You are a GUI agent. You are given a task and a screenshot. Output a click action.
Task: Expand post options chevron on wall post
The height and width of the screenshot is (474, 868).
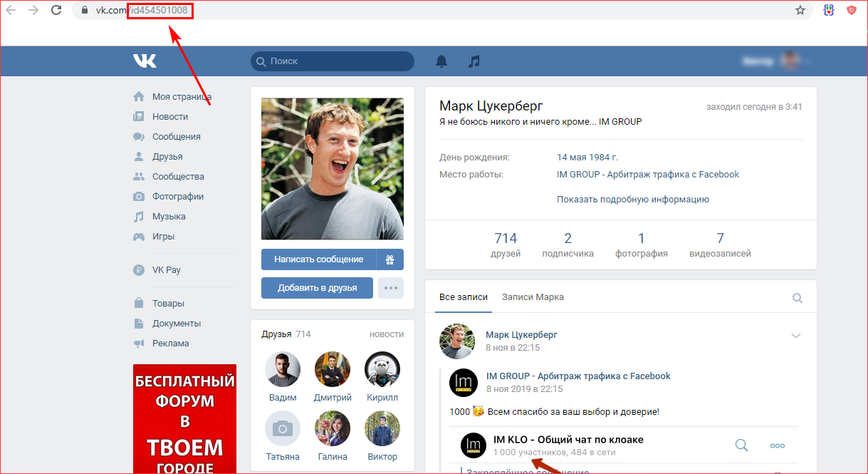pyautogui.click(x=796, y=336)
